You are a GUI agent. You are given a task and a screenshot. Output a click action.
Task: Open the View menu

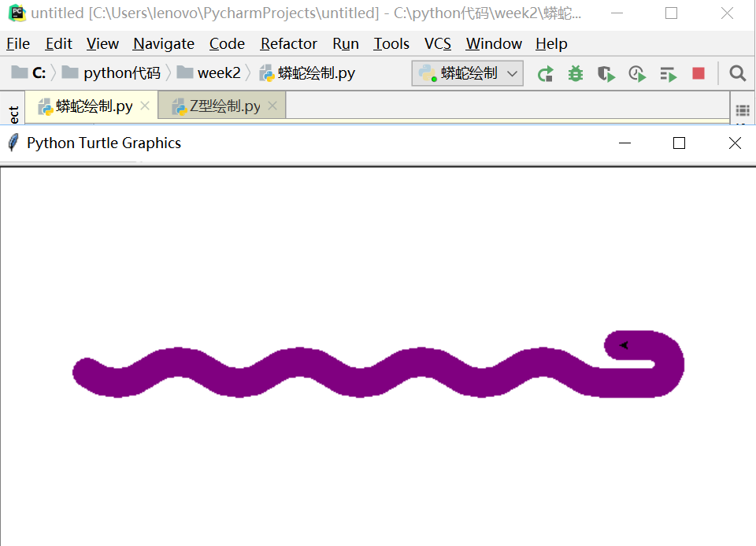point(102,44)
